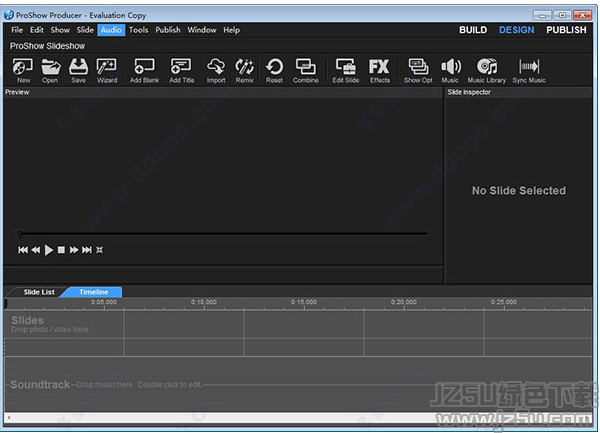Screen dimensions: 600x433
Task: Open the Publish menu
Action: pos(168,30)
